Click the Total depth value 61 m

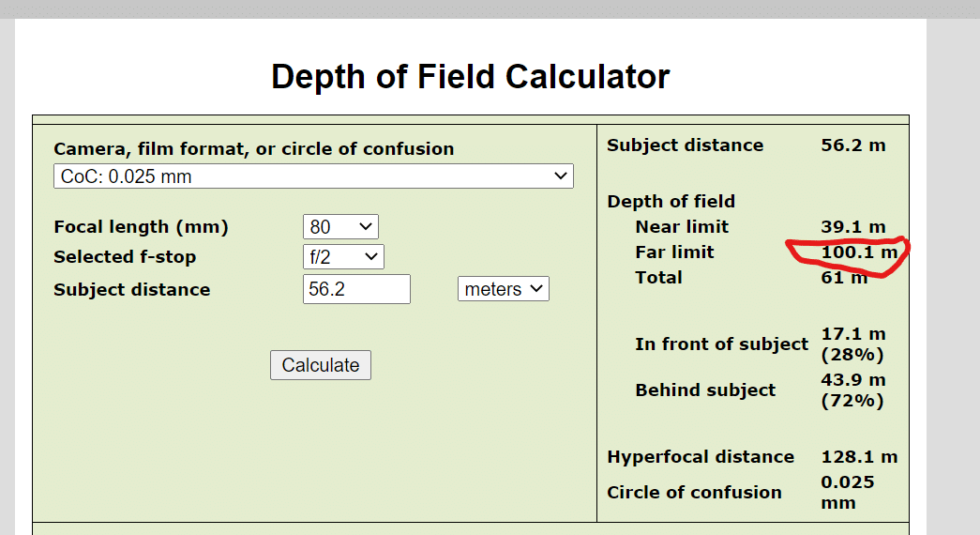[844, 277]
